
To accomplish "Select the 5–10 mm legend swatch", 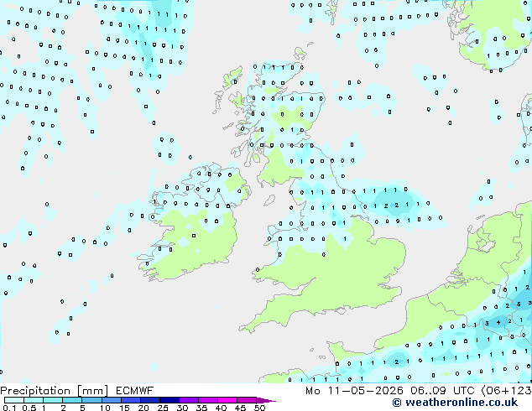I will [92, 400].
